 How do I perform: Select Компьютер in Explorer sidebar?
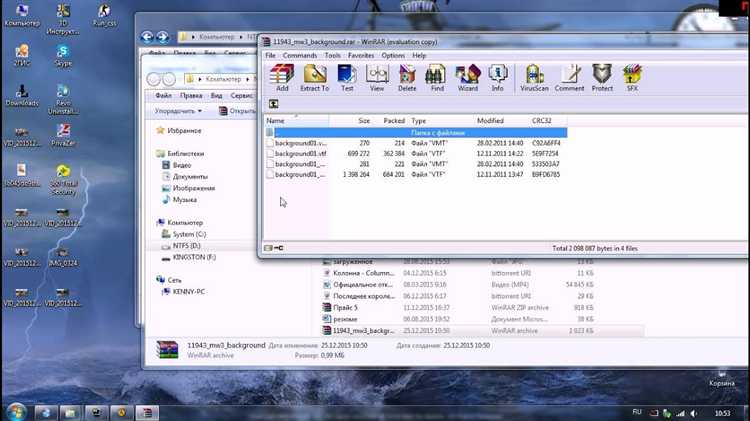[x=185, y=222]
